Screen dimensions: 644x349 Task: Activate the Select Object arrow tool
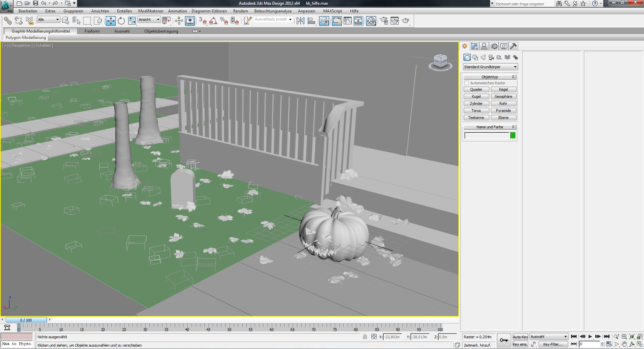click(66, 21)
